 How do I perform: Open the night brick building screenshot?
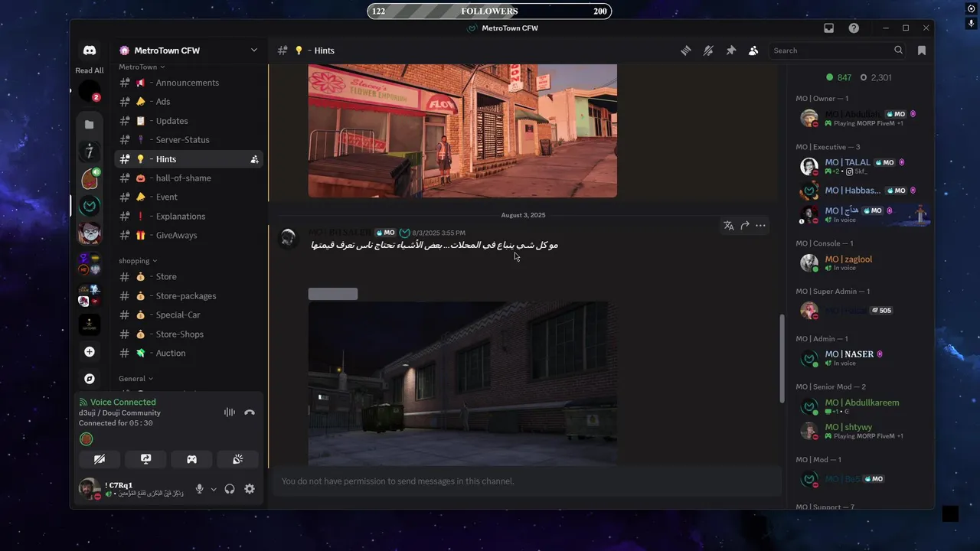[462, 383]
